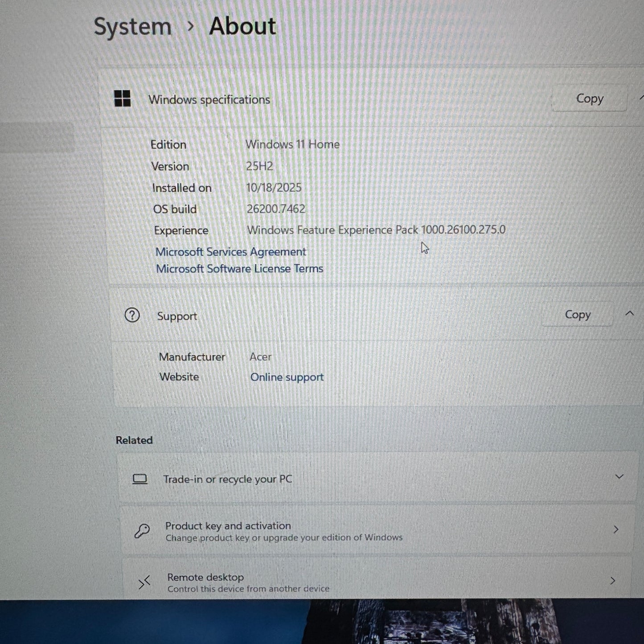Click the breadcrumb chevron between System and About
This screenshot has width=644, height=644.
click(190, 27)
